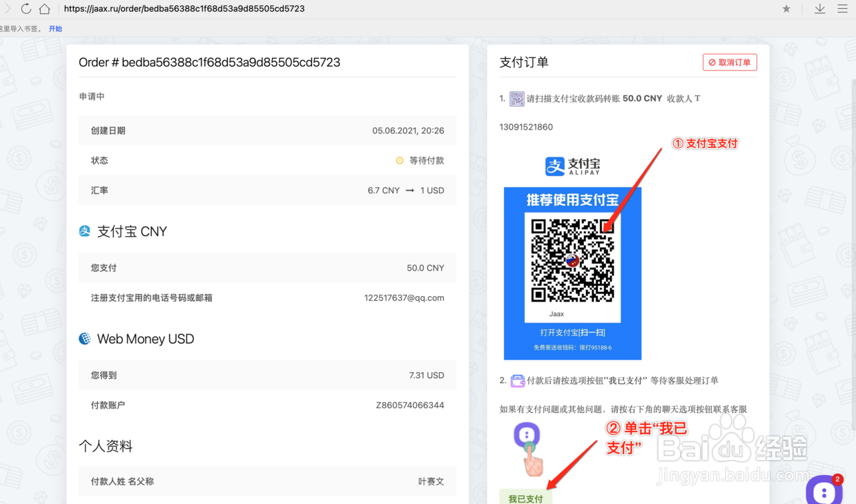
Task: Open the browser hamburger menu
Action: coord(842,9)
